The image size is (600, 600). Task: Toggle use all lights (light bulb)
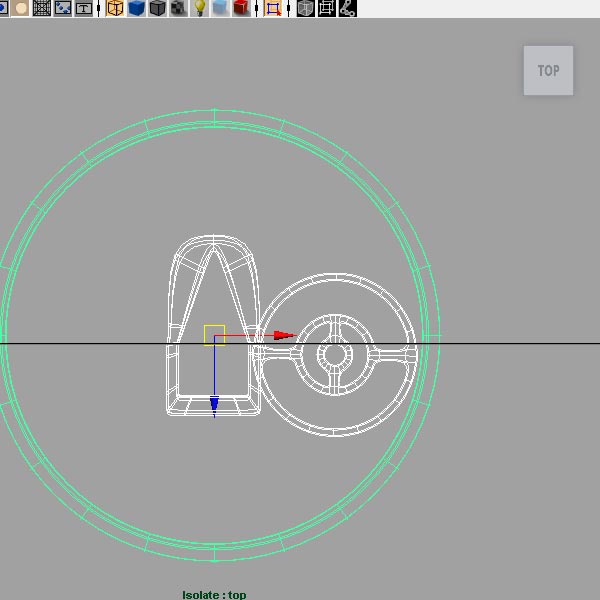click(x=199, y=8)
